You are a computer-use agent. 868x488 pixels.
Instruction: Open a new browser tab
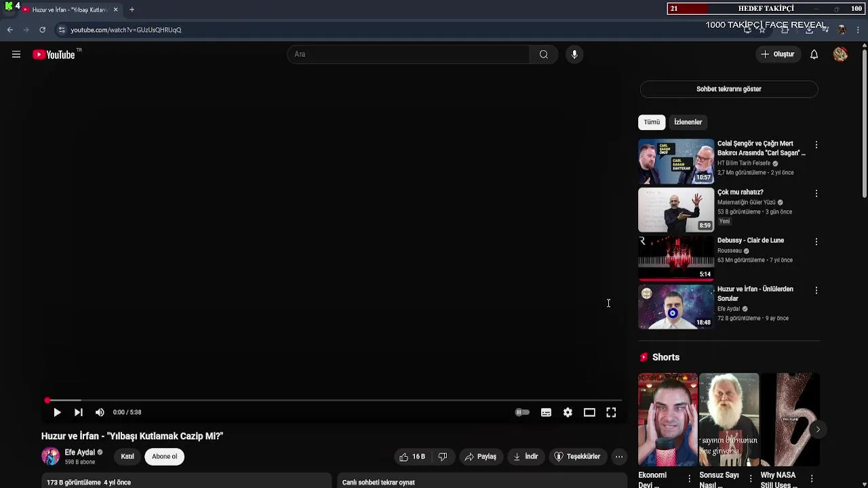tap(132, 9)
